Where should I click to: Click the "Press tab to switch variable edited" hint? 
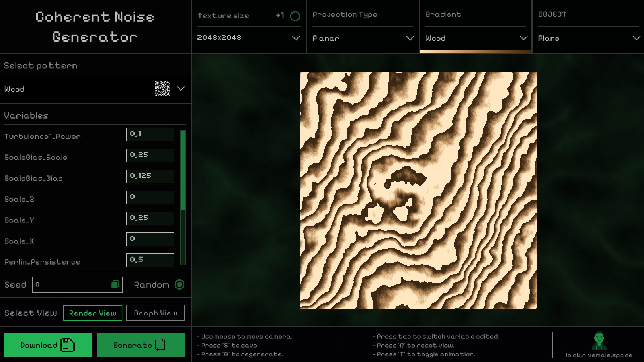pos(436,337)
